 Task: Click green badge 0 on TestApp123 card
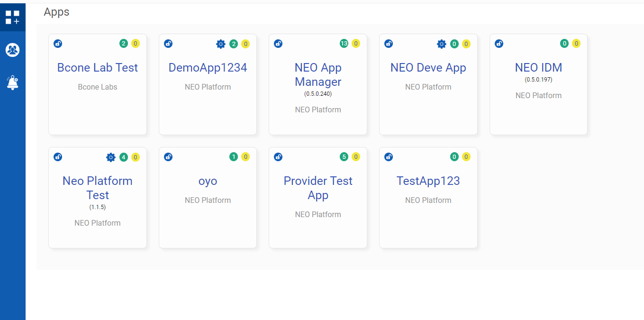pyautogui.click(x=454, y=157)
